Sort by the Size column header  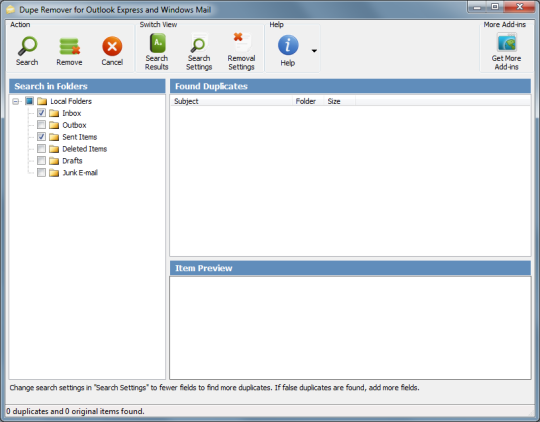coord(340,101)
